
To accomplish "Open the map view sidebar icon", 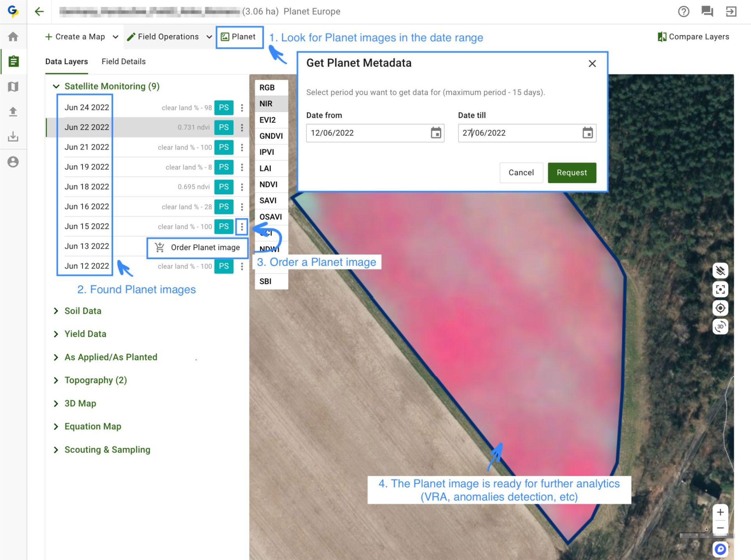I will click(x=13, y=87).
